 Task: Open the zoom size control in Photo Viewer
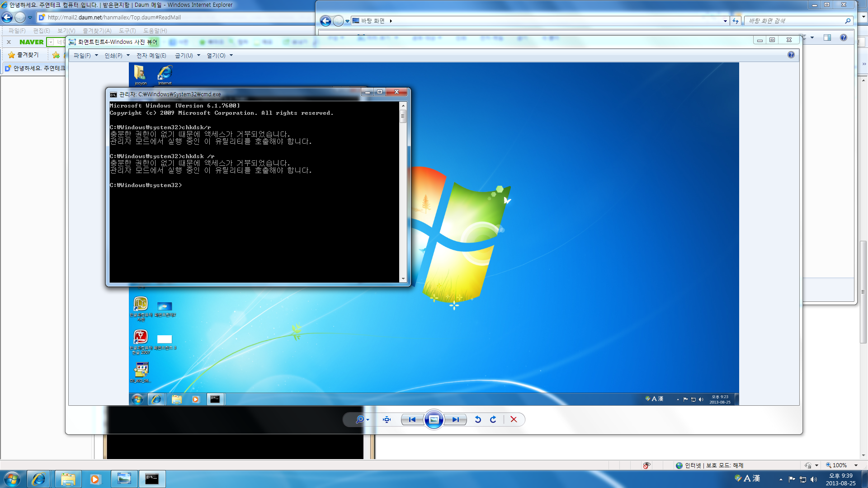[362, 419]
